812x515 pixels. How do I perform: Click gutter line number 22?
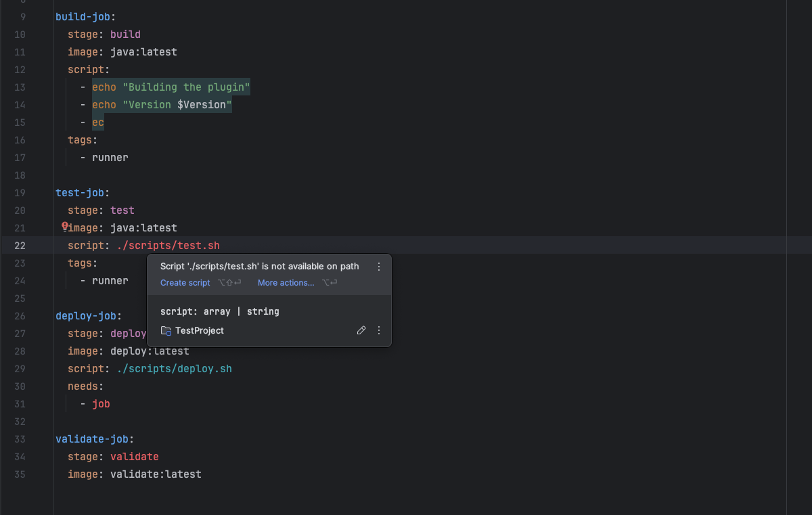tap(20, 246)
